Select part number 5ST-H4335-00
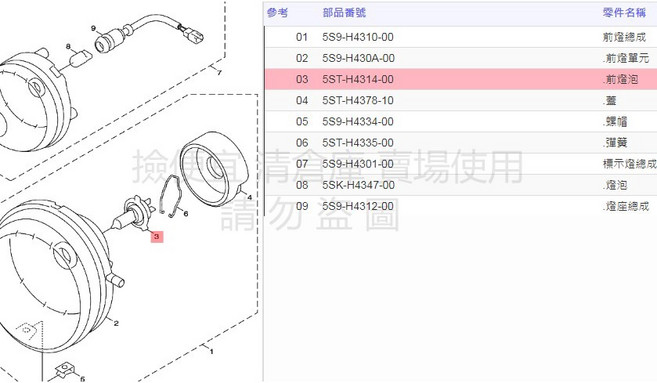Screen dimensions: 657x383 357,142
